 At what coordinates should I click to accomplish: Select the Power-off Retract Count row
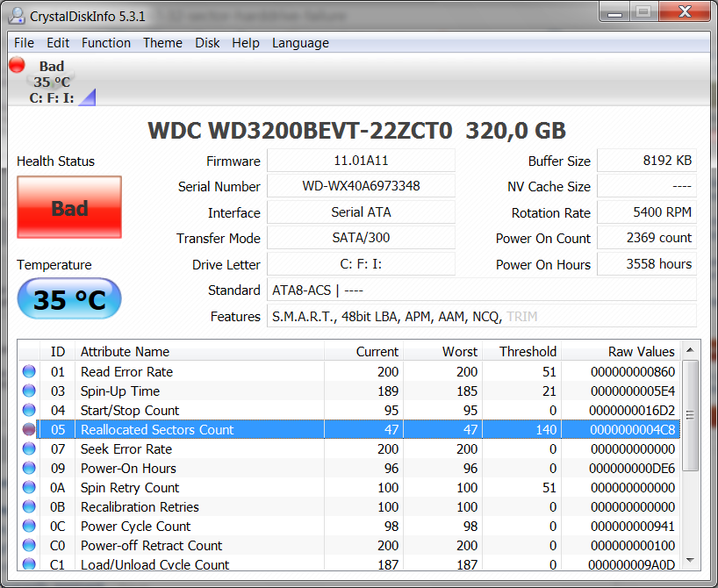[349, 545]
